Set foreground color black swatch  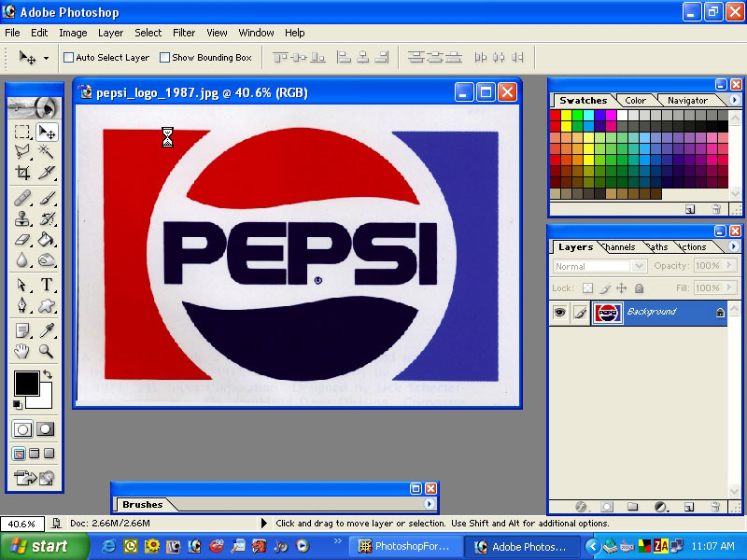tap(26, 384)
